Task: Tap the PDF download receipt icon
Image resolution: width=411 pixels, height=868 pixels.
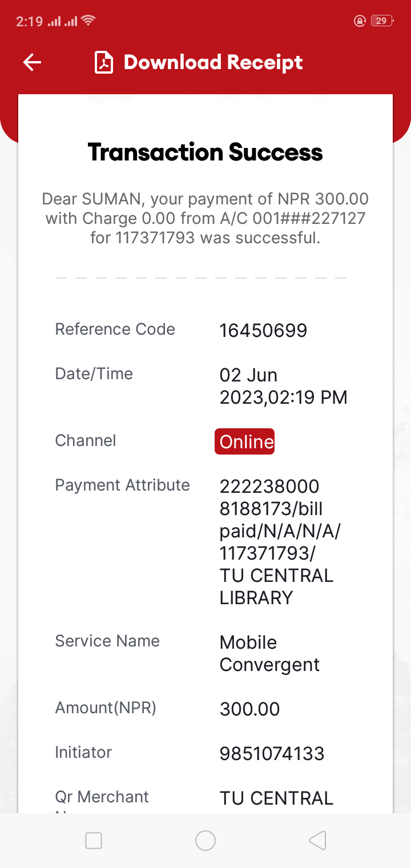Action: coord(104,62)
